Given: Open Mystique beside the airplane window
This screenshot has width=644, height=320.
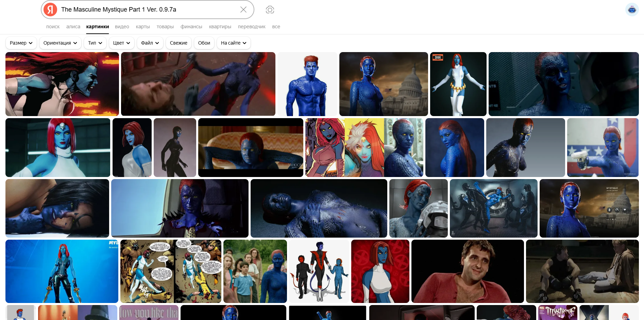Looking at the screenshot, I should (x=180, y=208).
